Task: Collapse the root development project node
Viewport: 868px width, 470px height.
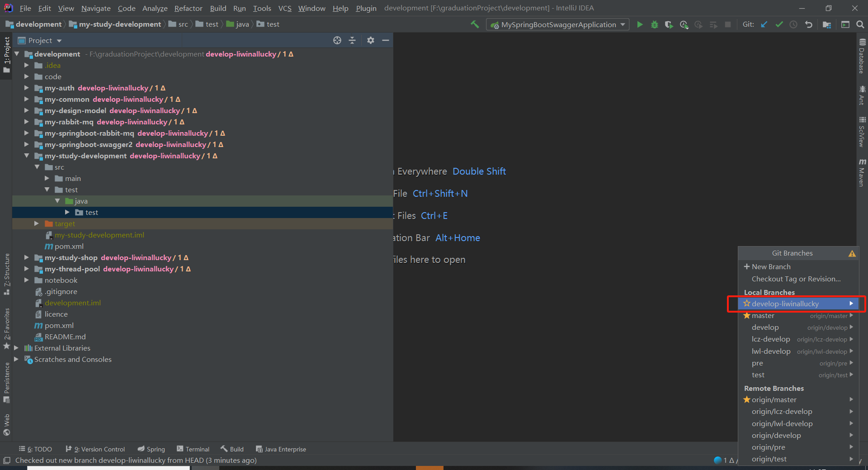Action: tap(17, 54)
